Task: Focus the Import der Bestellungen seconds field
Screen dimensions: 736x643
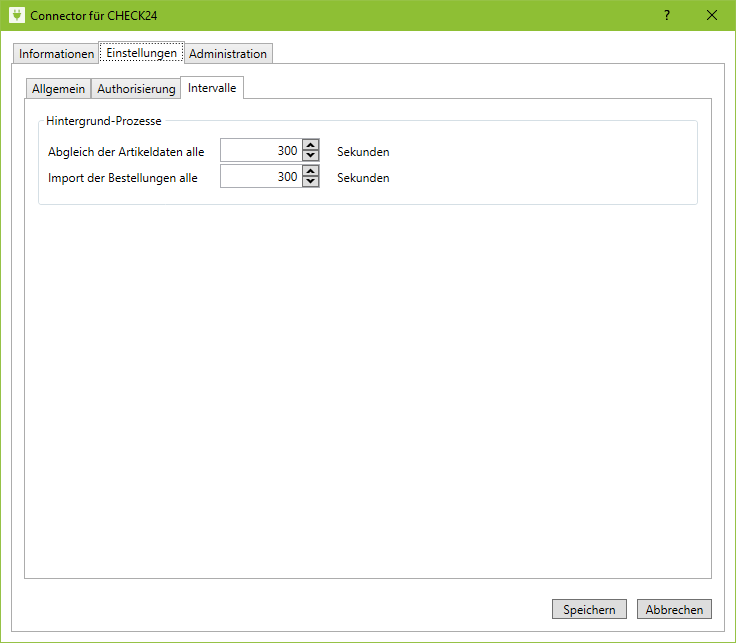Action: click(260, 178)
